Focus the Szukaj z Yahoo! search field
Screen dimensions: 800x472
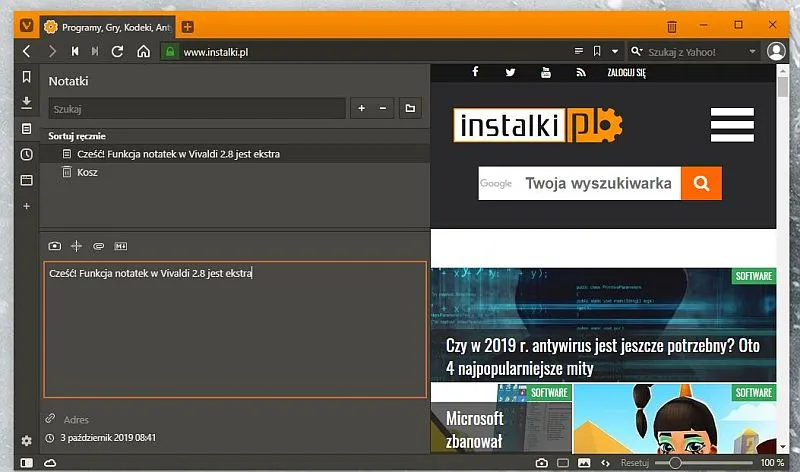695,52
